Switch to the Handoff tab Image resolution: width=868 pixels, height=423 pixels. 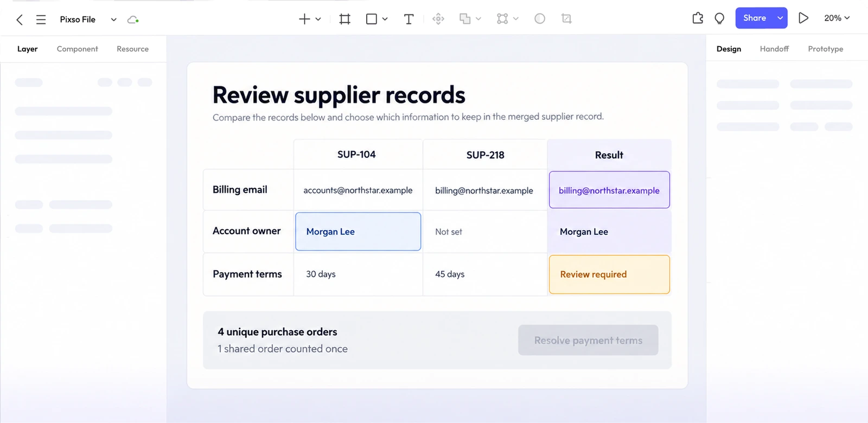(x=774, y=49)
